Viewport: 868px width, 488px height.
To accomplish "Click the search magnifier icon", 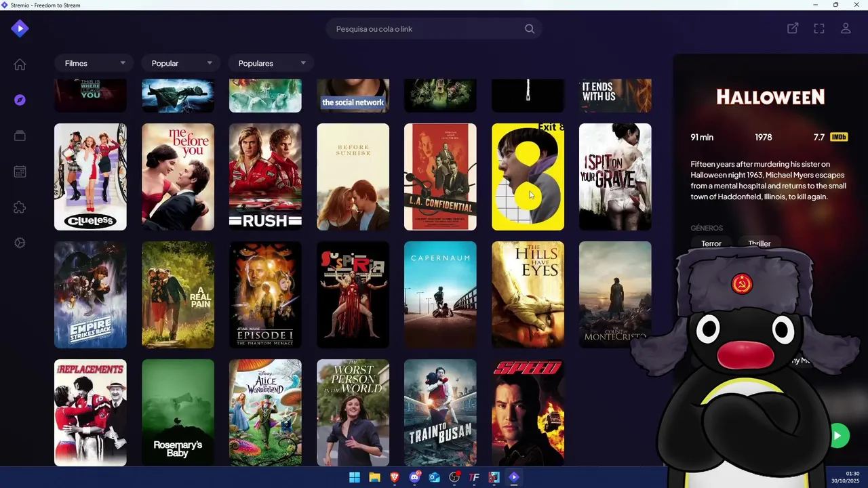I will tap(530, 29).
